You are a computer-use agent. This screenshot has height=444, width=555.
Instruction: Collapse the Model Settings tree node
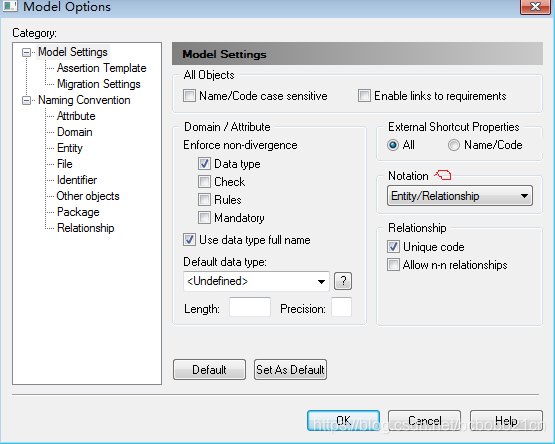(26, 52)
